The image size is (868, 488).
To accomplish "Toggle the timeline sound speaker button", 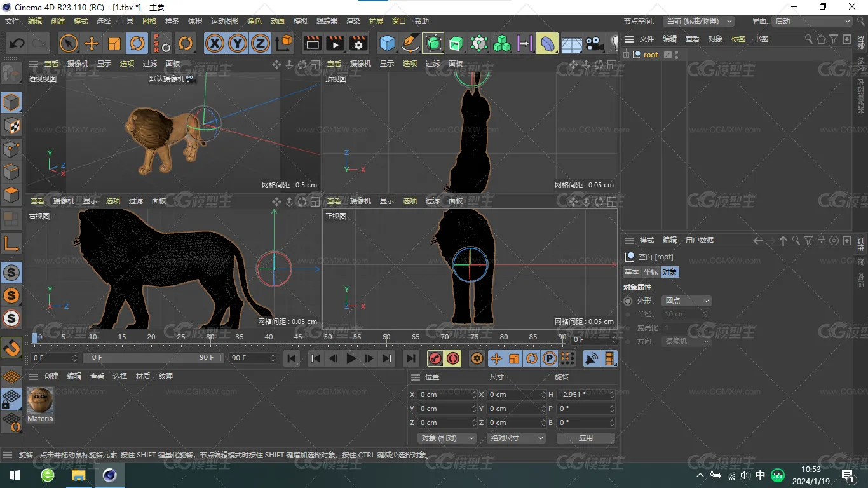I will (x=592, y=358).
